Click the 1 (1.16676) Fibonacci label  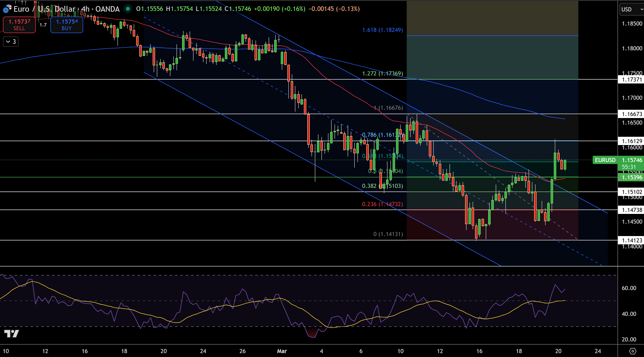click(x=388, y=108)
